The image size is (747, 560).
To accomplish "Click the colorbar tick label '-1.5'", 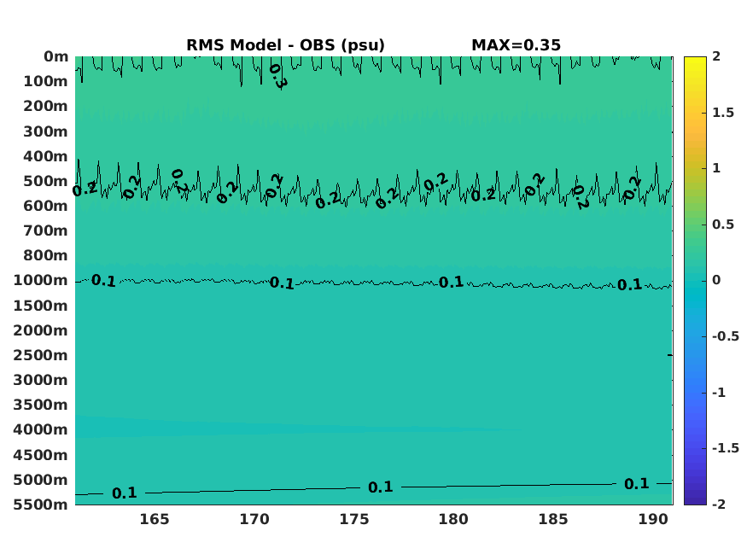I will pos(726,448).
